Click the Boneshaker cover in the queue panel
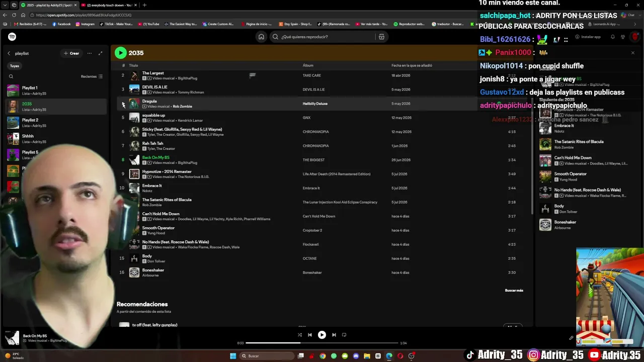This screenshot has height=362, width=644. click(x=545, y=225)
